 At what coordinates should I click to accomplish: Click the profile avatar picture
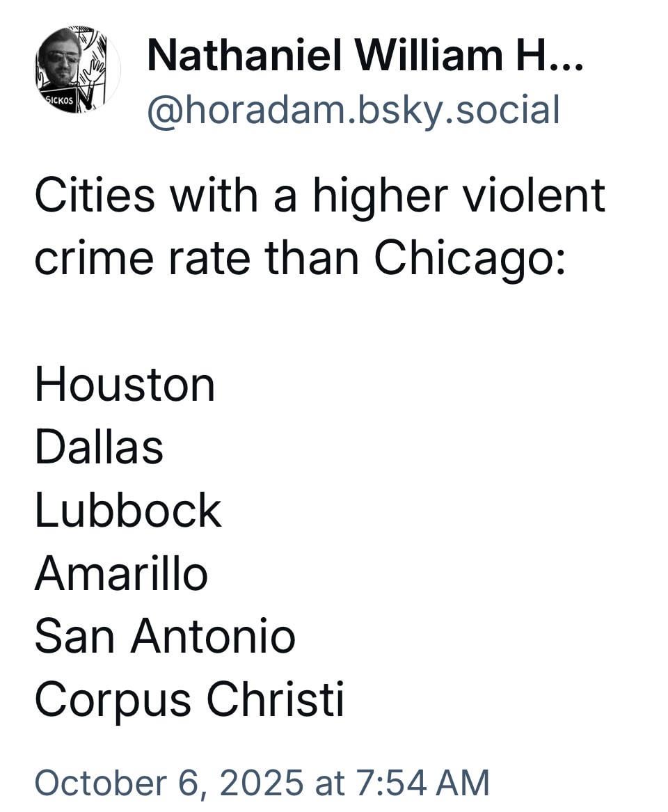pos(77,70)
